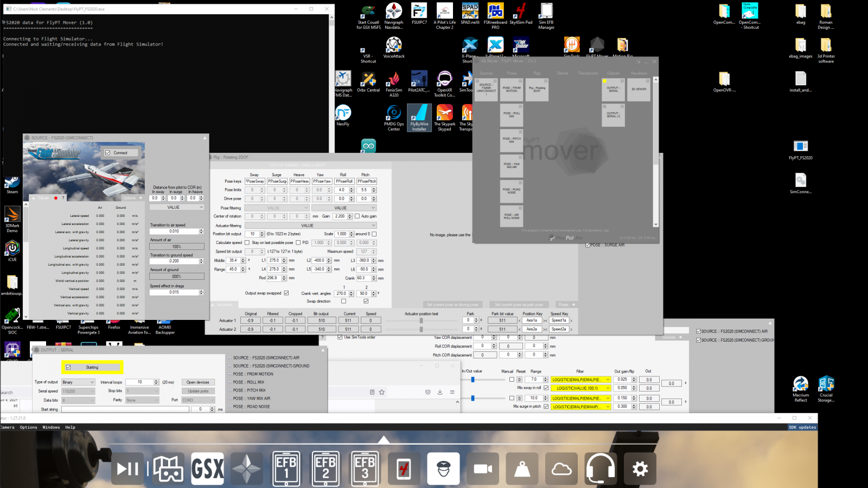Check Stay on last possible pose
868x488 pixels.
click(x=298, y=242)
